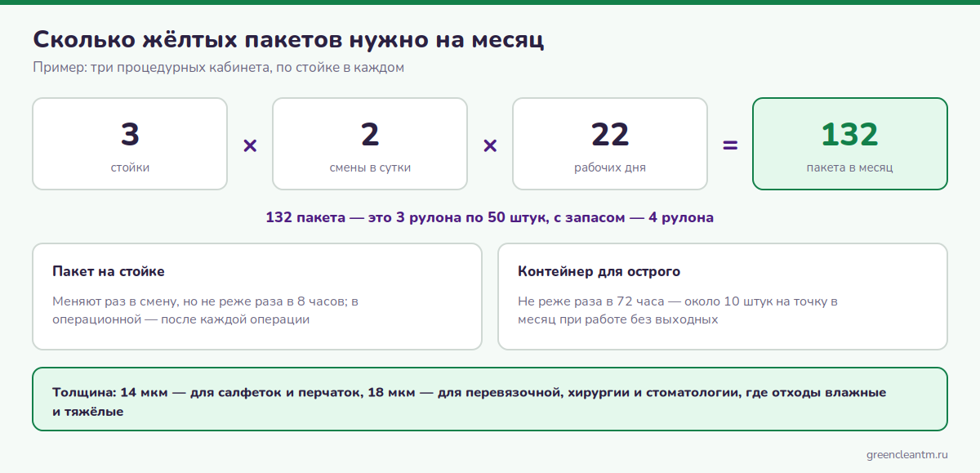
Task: Click the purple line "132 пакета — это 3 рулона"
Action: click(x=490, y=218)
